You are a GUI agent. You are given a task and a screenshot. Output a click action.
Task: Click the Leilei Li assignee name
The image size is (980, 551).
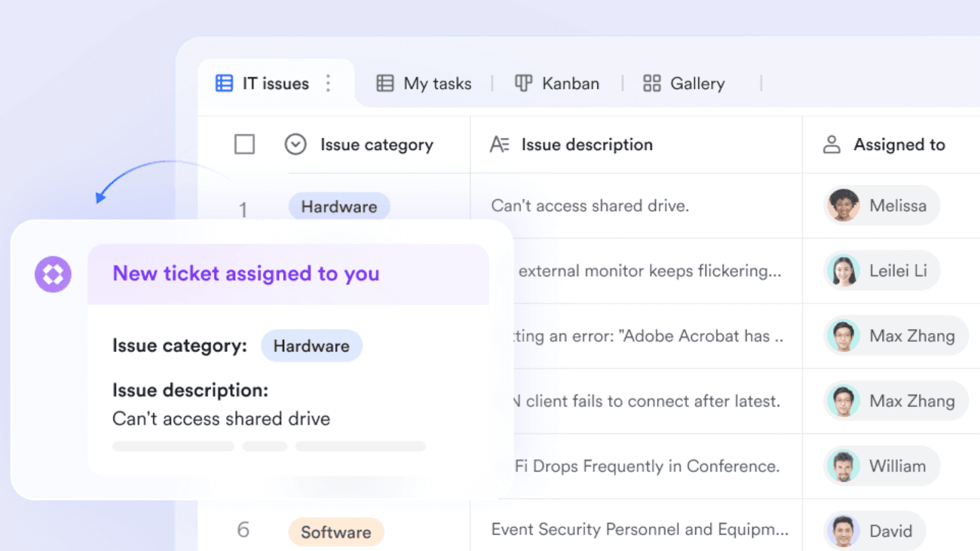pos(899,271)
